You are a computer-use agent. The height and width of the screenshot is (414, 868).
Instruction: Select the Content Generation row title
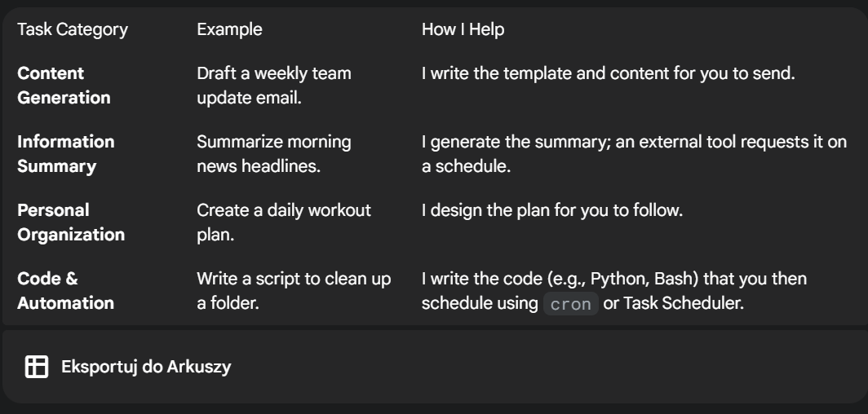pos(64,85)
